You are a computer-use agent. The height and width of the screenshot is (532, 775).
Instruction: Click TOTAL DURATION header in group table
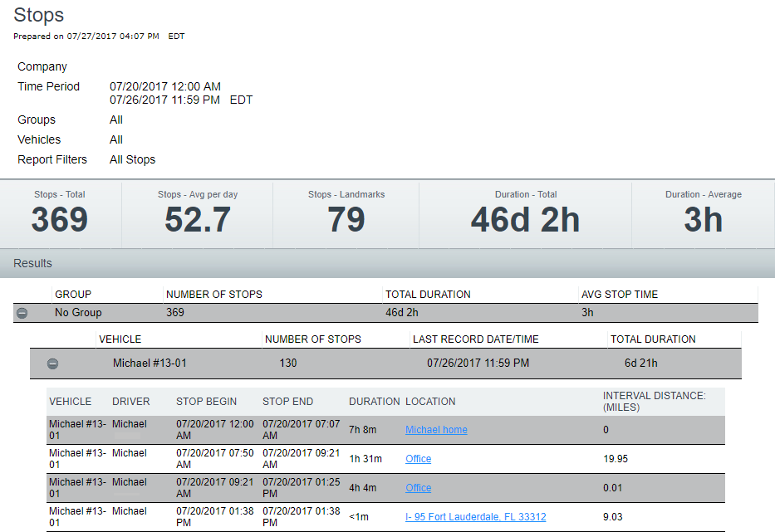click(x=428, y=295)
